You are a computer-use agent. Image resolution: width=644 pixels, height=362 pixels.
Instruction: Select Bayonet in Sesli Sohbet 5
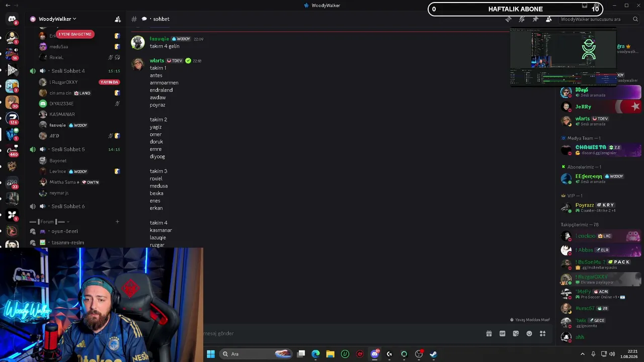[x=79, y=160]
